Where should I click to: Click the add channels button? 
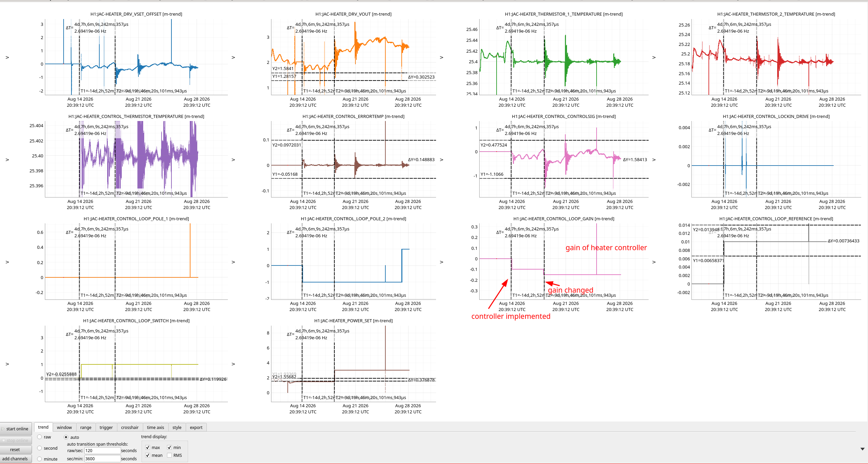15,459
